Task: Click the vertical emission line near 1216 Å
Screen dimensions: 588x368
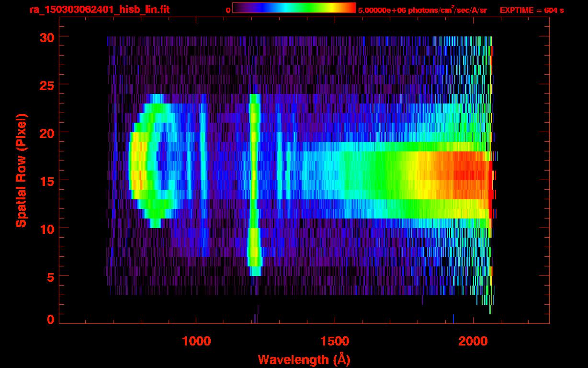Action: [x=254, y=184]
